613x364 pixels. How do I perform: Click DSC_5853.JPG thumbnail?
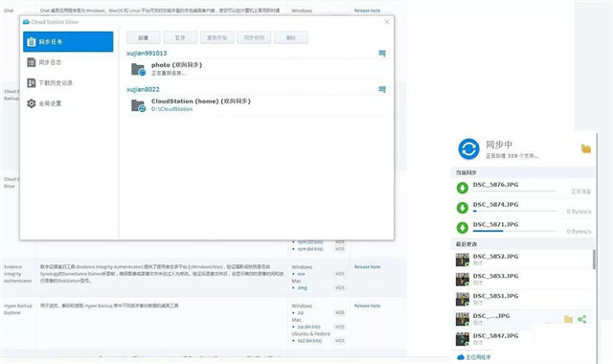[x=463, y=279]
